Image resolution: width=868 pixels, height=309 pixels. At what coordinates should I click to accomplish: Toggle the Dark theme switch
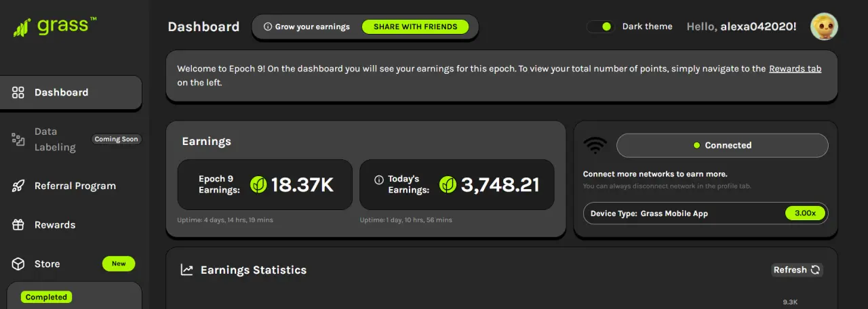(600, 26)
